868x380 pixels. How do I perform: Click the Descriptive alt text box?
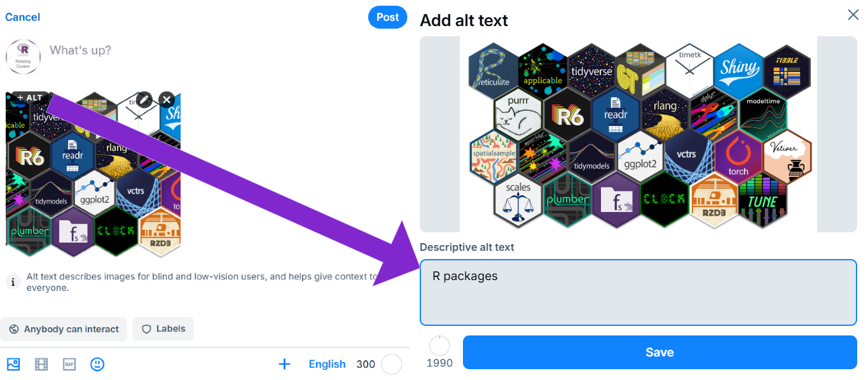(x=638, y=292)
